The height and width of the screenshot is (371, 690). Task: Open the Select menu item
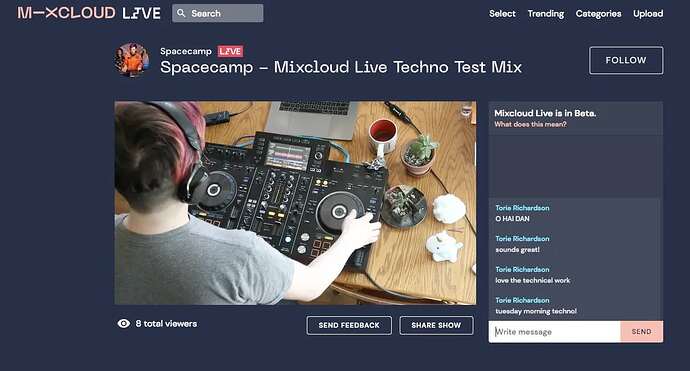coord(502,14)
